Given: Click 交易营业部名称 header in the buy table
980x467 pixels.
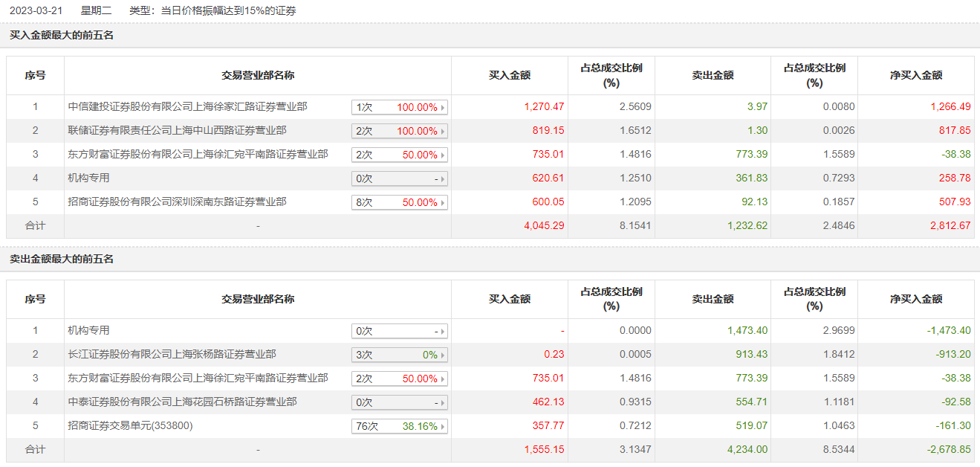Looking at the screenshot, I should click(x=258, y=75).
